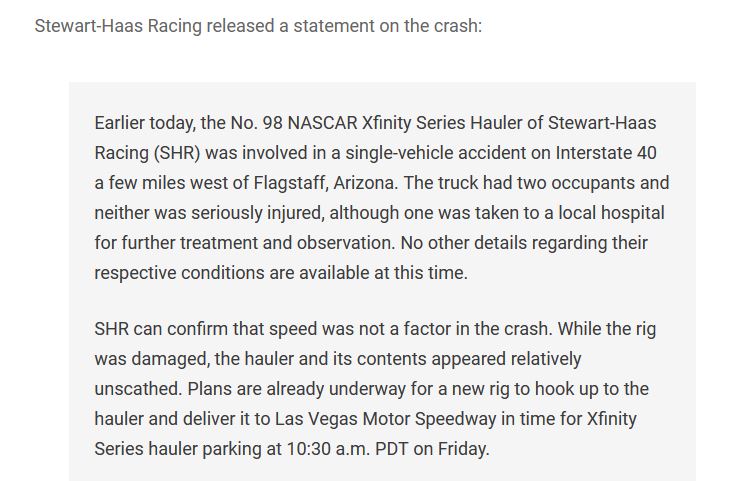The width and height of the screenshot is (738, 481).
Task: Click the intro line about Stewart-Haas Racing's statement
Action: click(258, 25)
